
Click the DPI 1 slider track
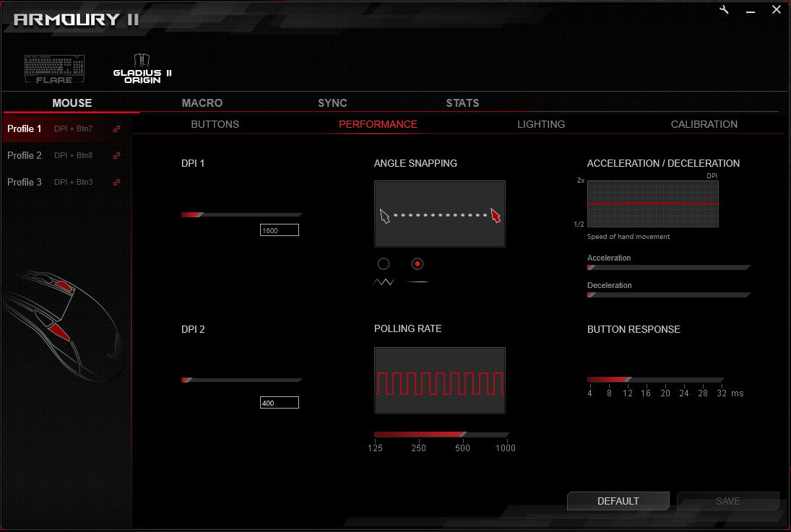point(242,215)
